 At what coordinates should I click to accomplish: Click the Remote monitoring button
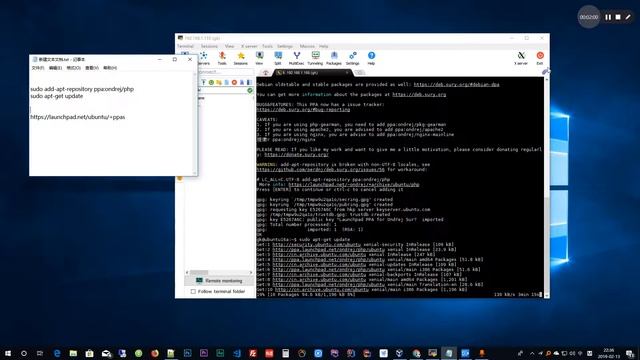(220, 281)
